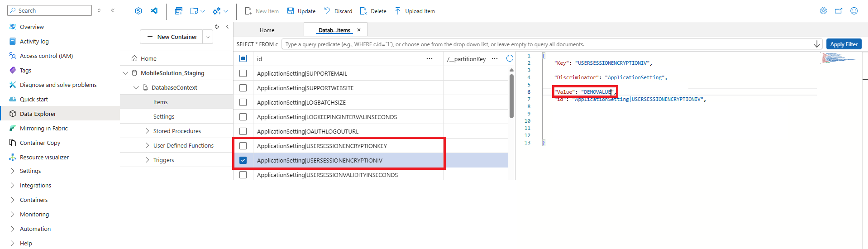The image size is (868, 249).
Task: Open Mirroring in Fabric
Action: (43, 128)
